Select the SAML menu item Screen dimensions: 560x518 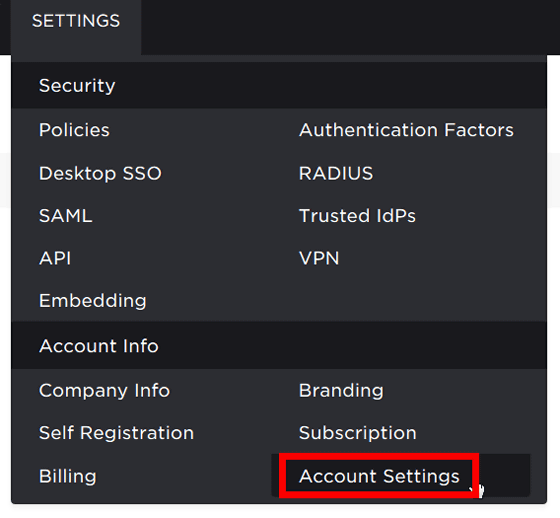tap(66, 216)
